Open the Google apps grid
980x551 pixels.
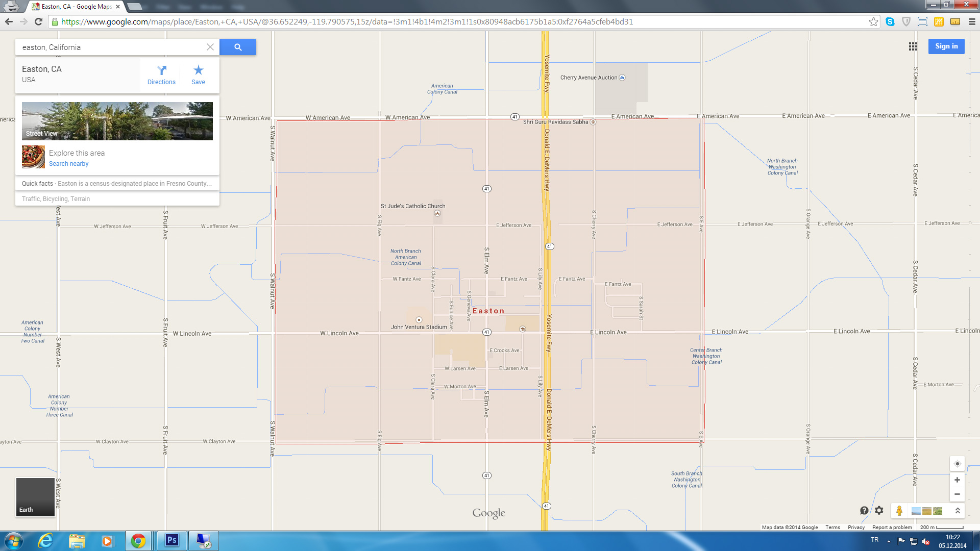[913, 46]
